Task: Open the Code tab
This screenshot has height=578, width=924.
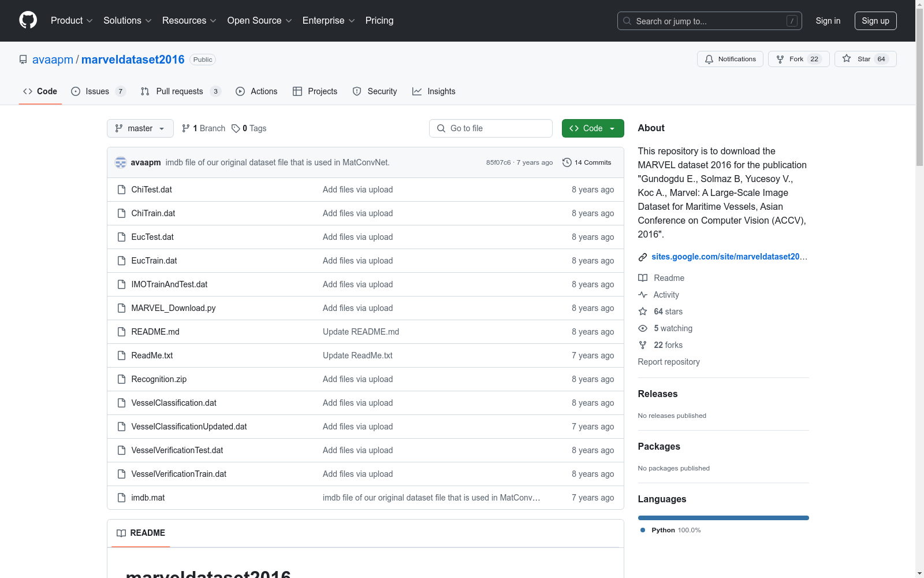Action: 40,91
